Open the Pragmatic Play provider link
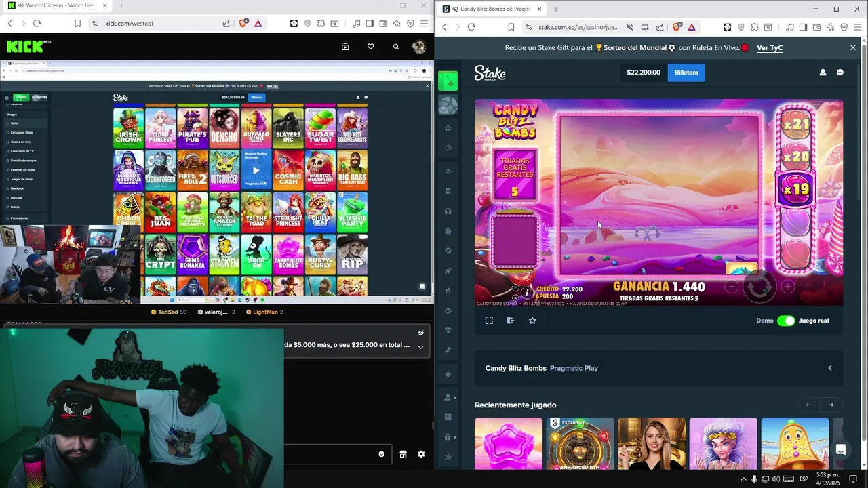Viewport: 868px width, 488px height. (x=574, y=368)
